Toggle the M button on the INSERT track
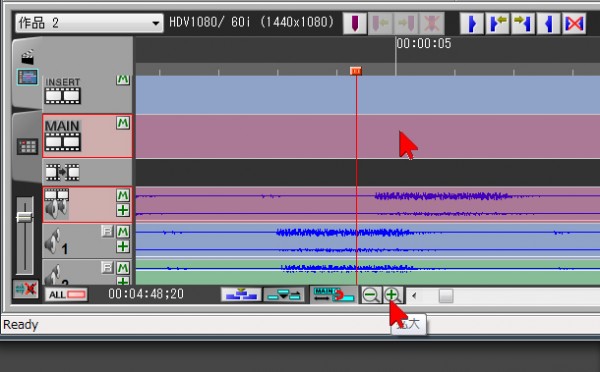Viewport: 600px width, 372px height. [123, 80]
